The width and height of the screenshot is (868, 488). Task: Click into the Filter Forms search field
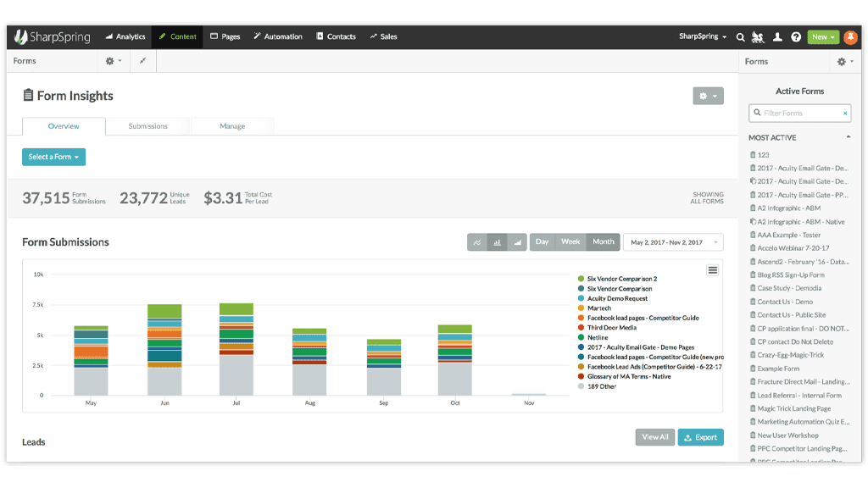click(x=799, y=114)
